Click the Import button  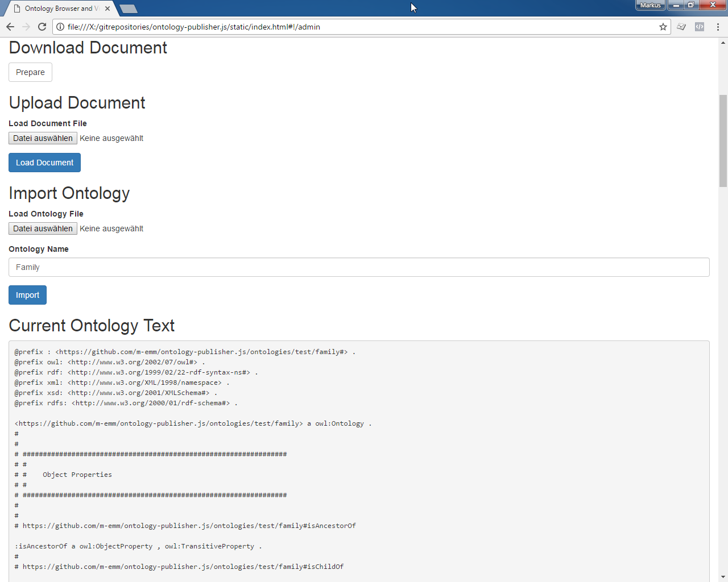click(27, 295)
